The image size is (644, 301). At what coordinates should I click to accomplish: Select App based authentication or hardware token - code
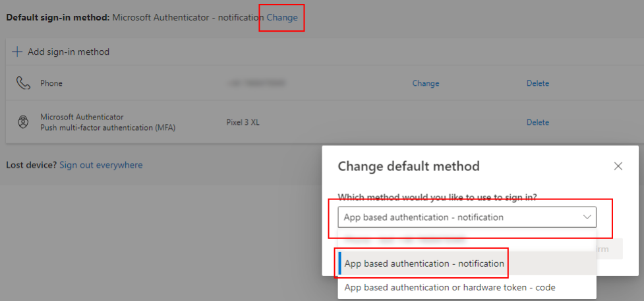[x=467, y=287]
